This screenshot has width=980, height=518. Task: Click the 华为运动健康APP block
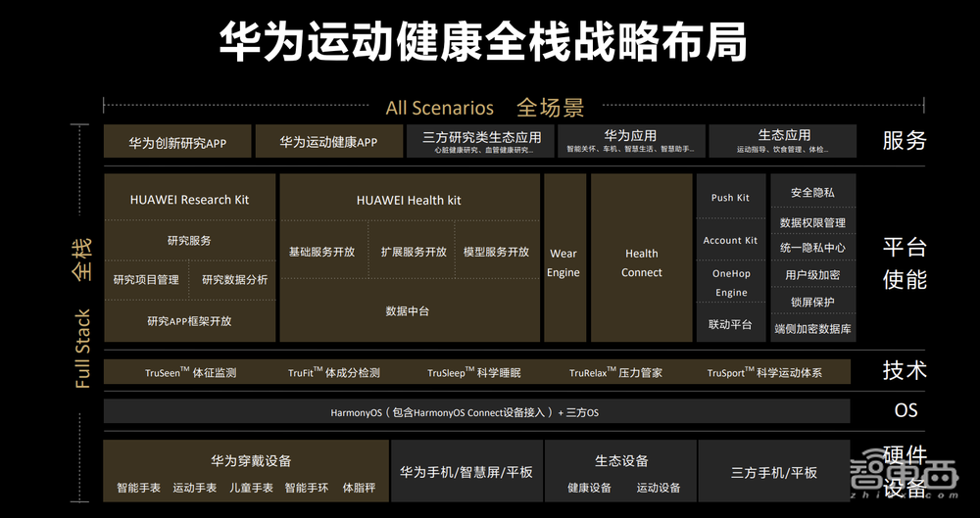tap(328, 142)
